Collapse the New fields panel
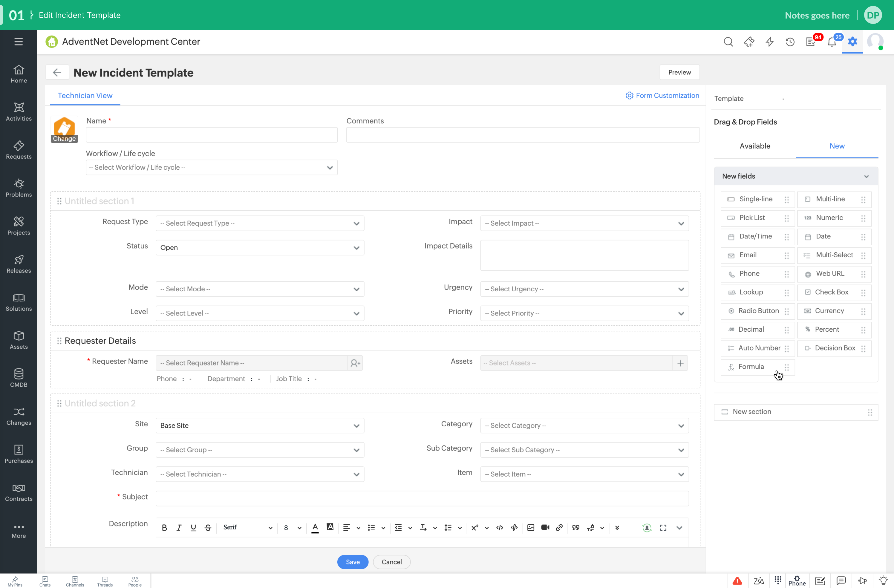The image size is (894, 588). pyautogui.click(x=866, y=176)
